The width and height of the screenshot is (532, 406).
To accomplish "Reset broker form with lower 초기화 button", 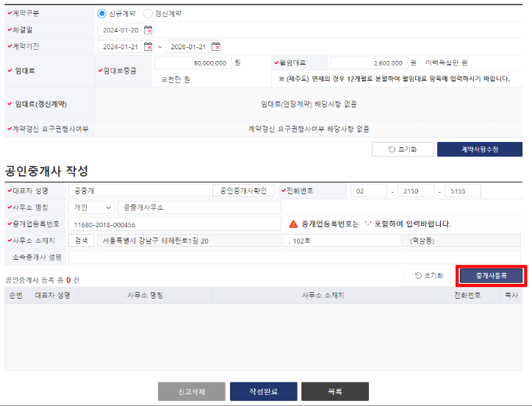I will pyautogui.click(x=429, y=276).
